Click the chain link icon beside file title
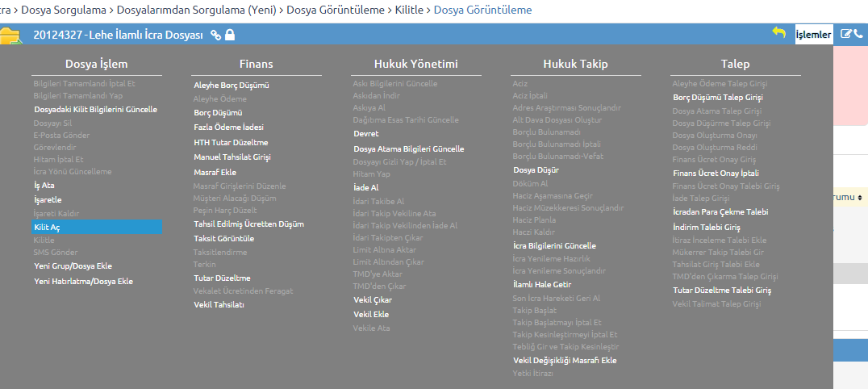The image size is (868, 389). (x=216, y=35)
